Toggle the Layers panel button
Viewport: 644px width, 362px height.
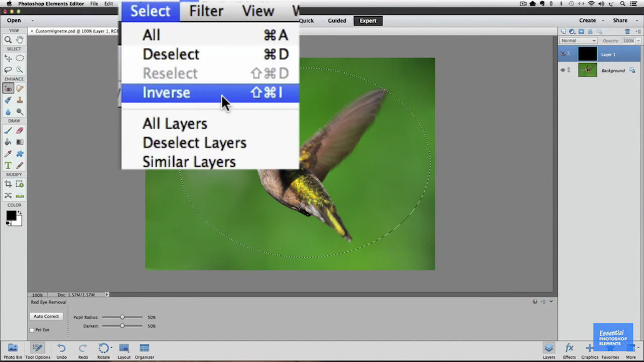coord(548,351)
